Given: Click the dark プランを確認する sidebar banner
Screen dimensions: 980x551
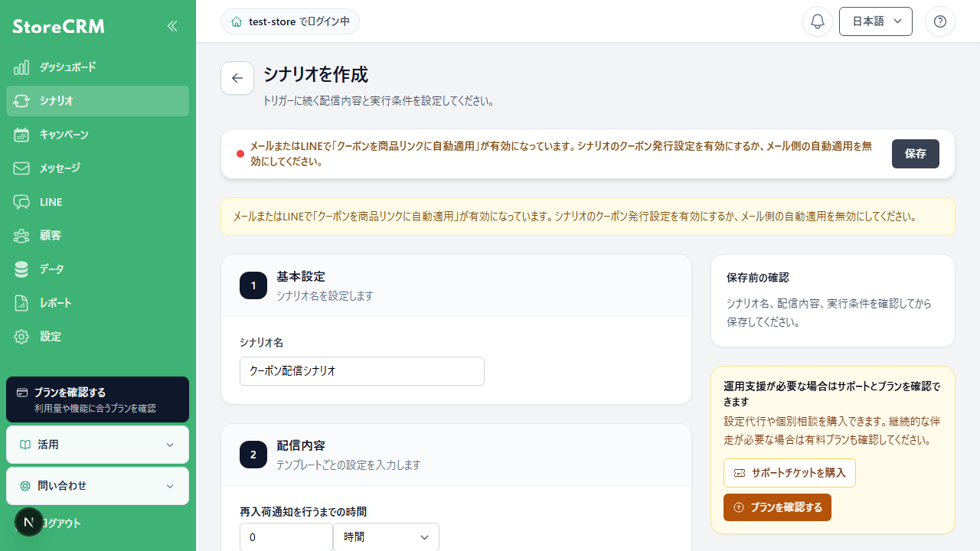Looking at the screenshot, I should click(97, 399).
